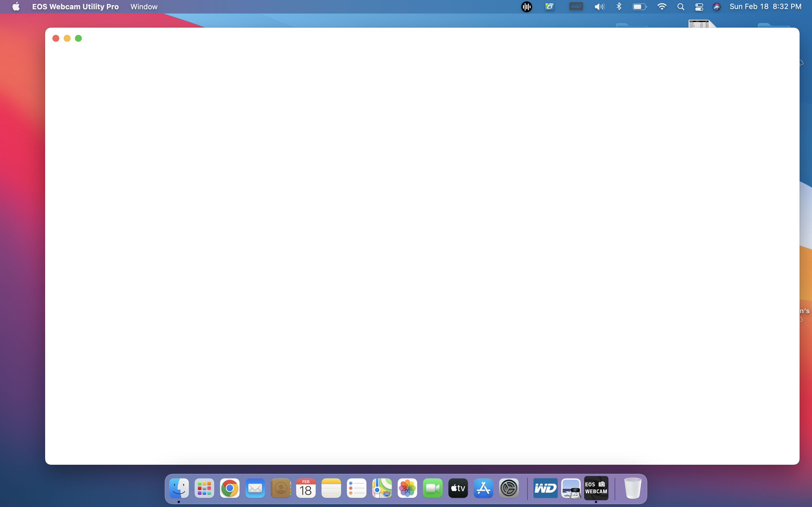Launch Google Chrome from the Dock
Viewport: 812px width, 507px height.
(230, 489)
